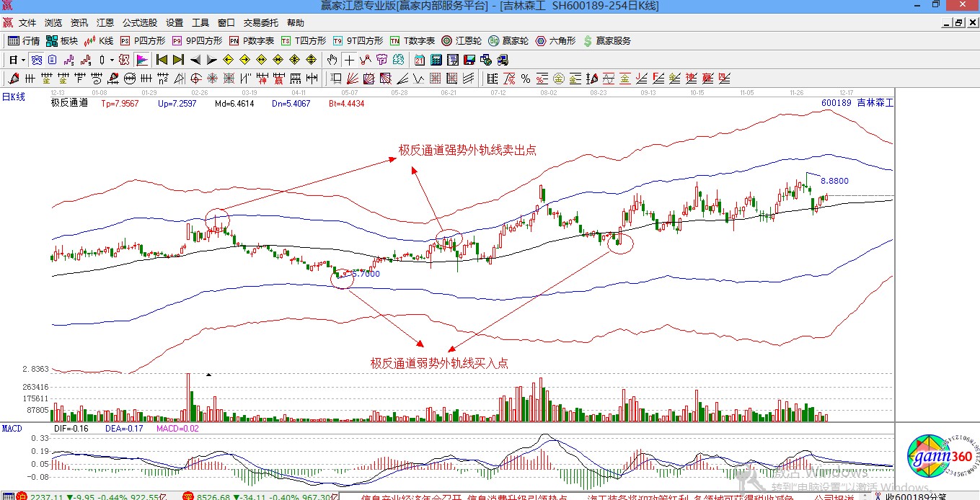This screenshot has width=980, height=500.
Task: Jump to first bar with skip-start arrow
Action: tap(162, 60)
